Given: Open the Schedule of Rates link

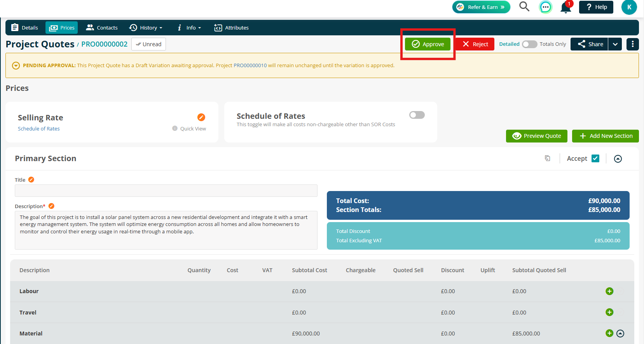Looking at the screenshot, I should pos(39,129).
